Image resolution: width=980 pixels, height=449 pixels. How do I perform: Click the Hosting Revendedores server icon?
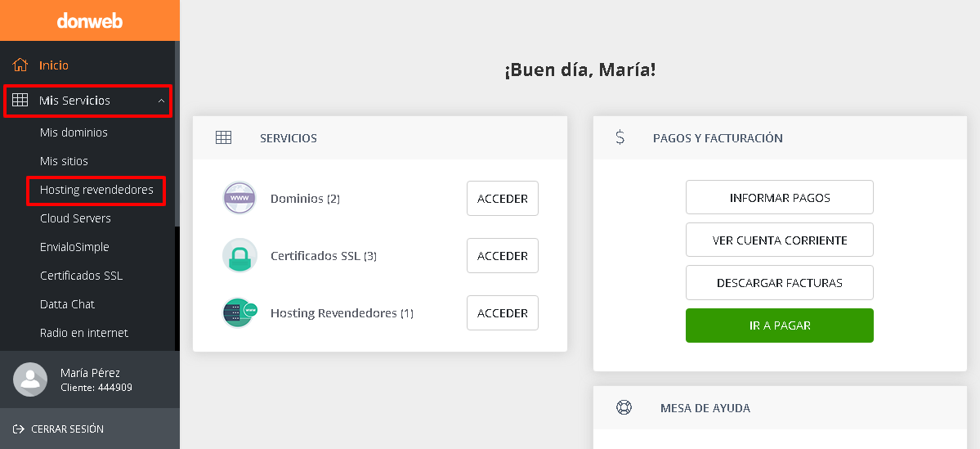[240, 312]
